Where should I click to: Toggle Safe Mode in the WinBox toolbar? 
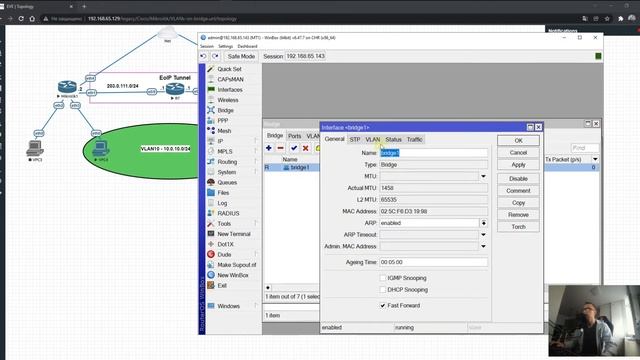tap(241, 56)
